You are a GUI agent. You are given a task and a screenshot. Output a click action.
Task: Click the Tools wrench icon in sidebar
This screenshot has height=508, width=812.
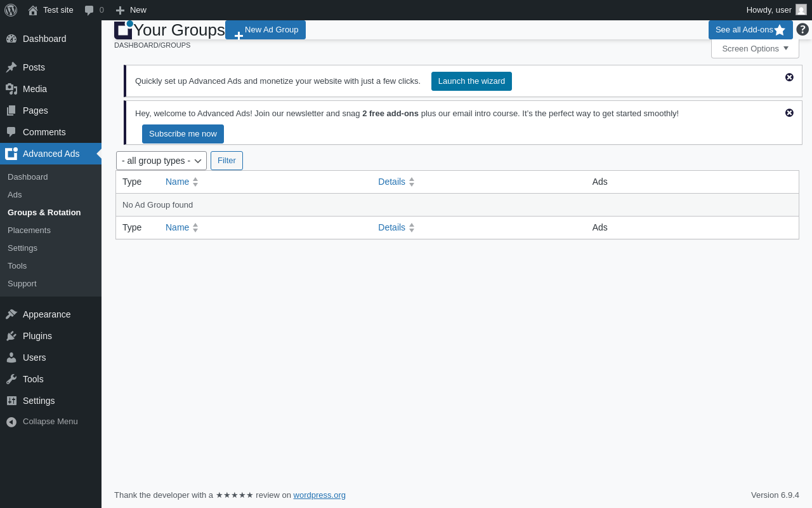coord(11,379)
